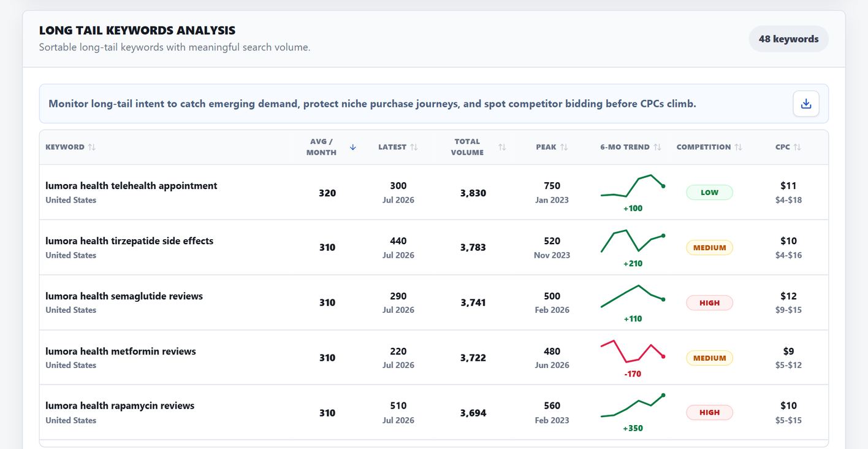Click peak date 'Nov 2023'
The height and width of the screenshot is (449, 868).
pyautogui.click(x=552, y=255)
